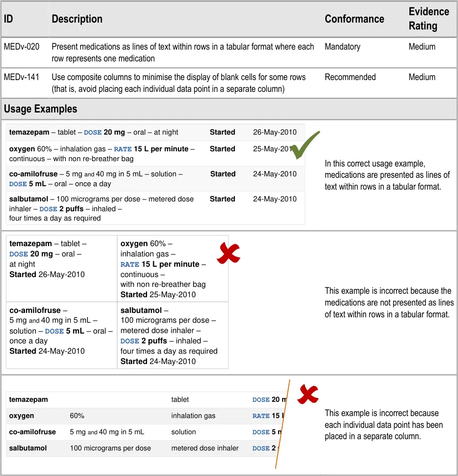Click Recommended conformance value

(350, 77)
